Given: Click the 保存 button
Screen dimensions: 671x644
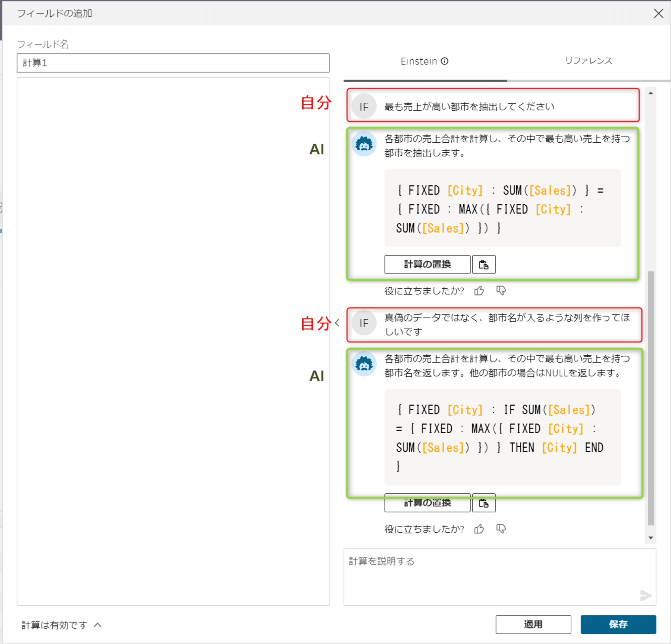Looking at the screenshot, I should [618, 624].
